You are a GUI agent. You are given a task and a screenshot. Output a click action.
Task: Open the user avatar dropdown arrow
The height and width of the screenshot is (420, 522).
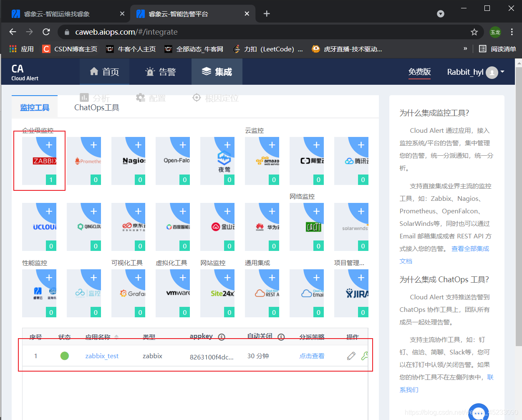(502, 72)
